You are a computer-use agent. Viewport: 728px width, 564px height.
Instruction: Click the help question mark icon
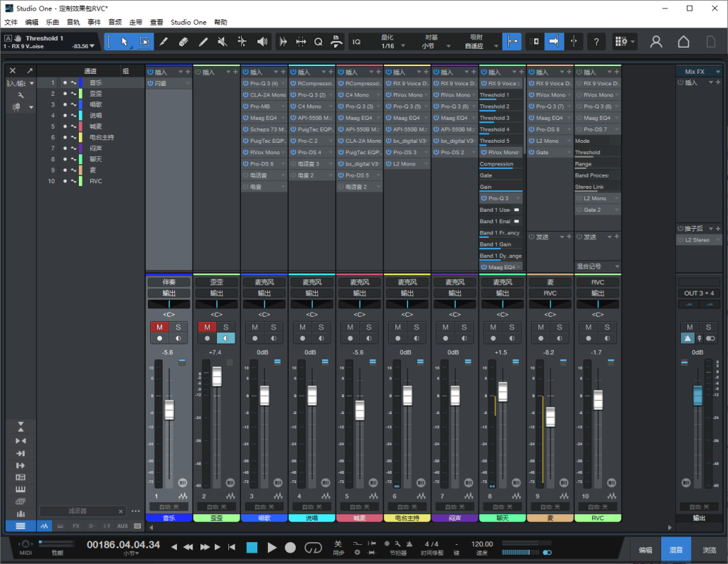pos(596,42)
